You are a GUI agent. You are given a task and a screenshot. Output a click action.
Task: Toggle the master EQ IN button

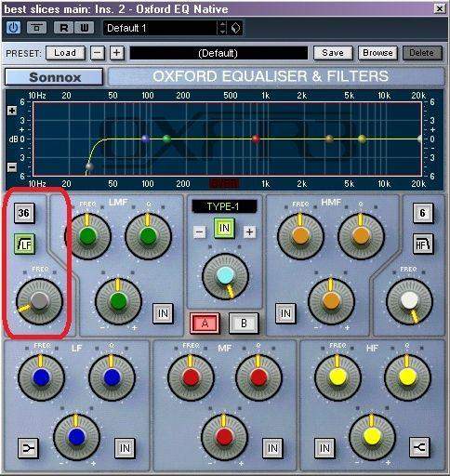pyautogui.click(x=224, y=229)
